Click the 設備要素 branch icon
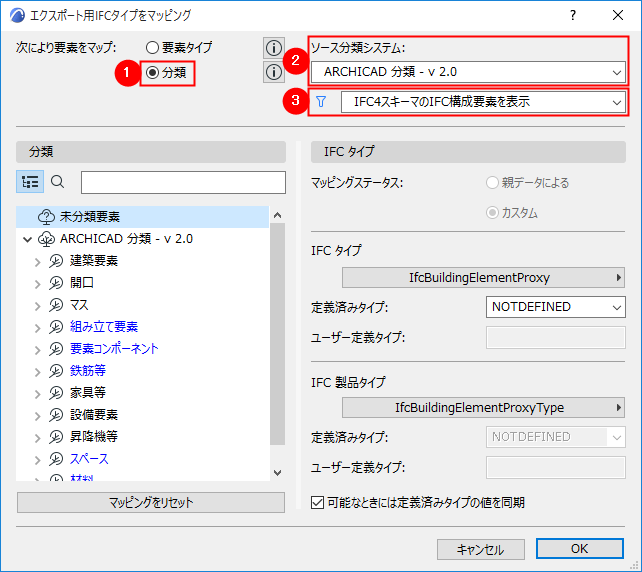This screenshot has width=642, height=572. [56, 415]
